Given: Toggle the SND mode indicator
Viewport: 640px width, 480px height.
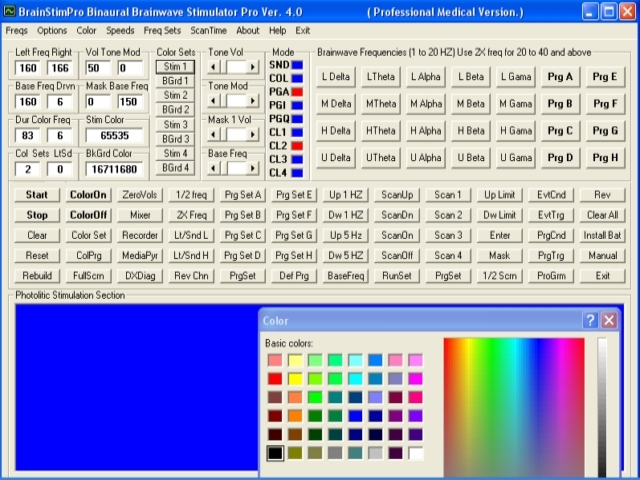Looking at the screenshot, I should (297, 65).
